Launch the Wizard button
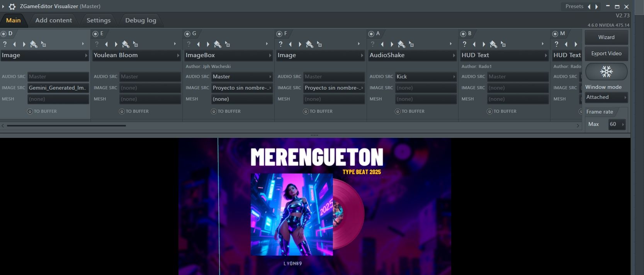 coord(606,37)
